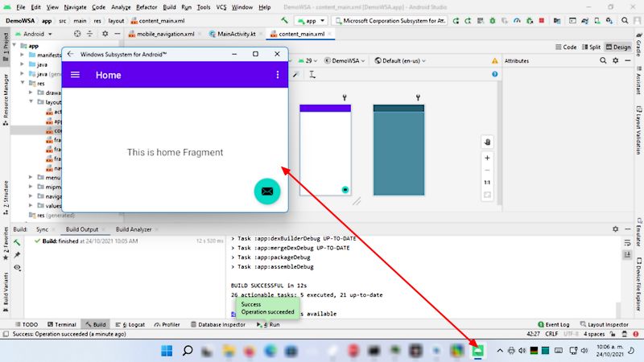Open the DemoWSA theme dropdown
The height and width of the screenshot is (362, 644).
click(x=345, y=61)
